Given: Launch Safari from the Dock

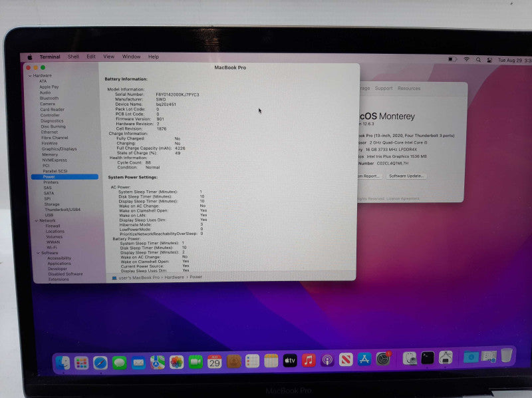Looking at the screenshot, I should tap(100, 363).
